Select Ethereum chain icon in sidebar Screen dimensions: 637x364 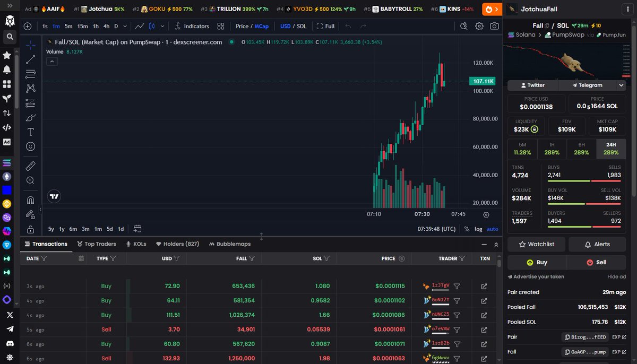click(x=7, y=176)
